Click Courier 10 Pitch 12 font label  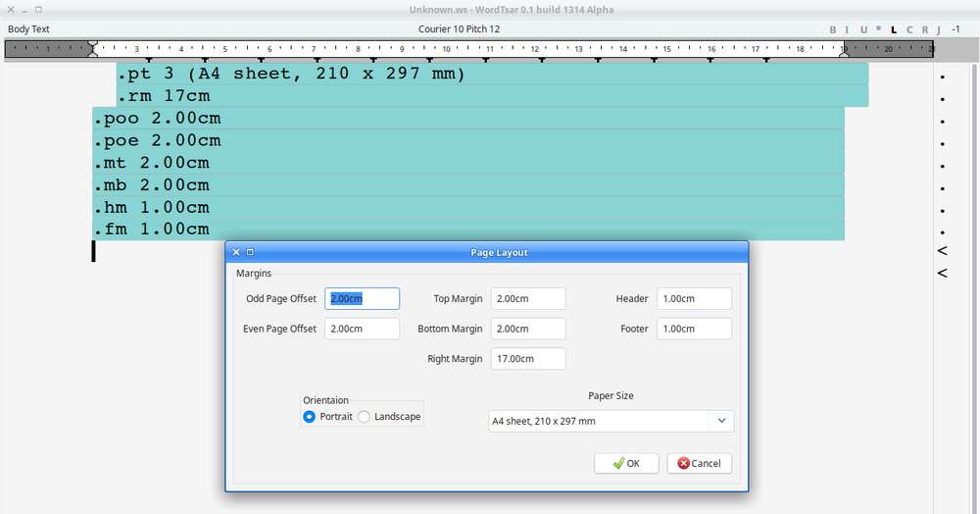[x=459, y=28]
